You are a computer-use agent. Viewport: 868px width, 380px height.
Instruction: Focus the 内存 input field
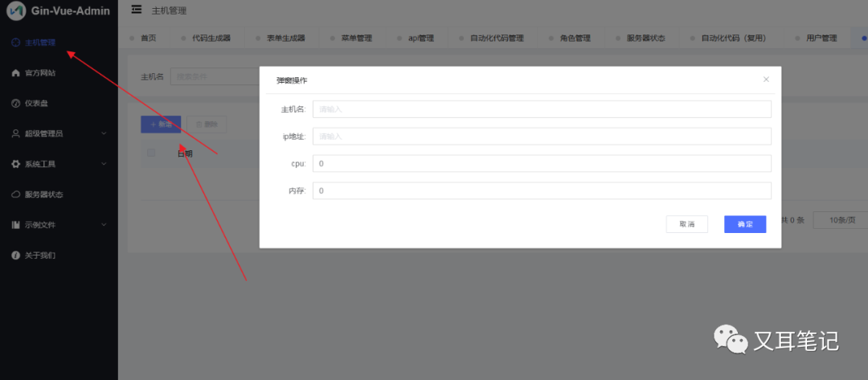click(x=542, y=190)
